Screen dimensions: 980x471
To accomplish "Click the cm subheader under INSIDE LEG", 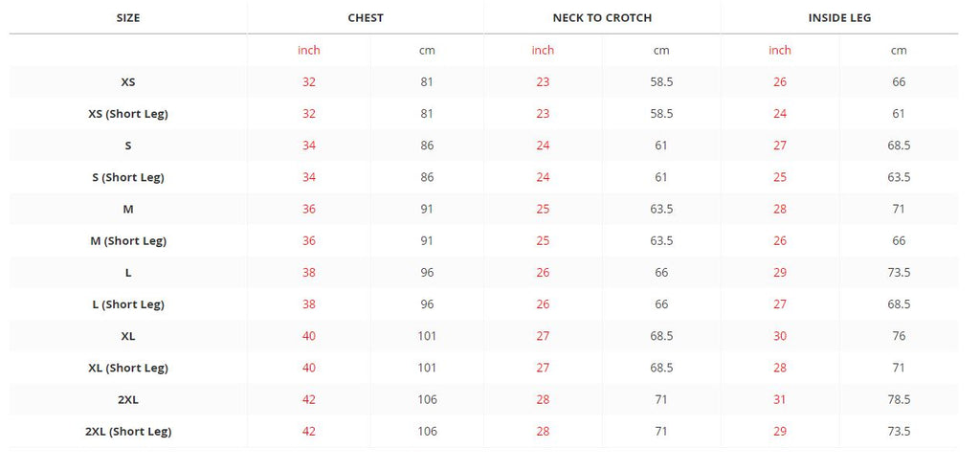I will pyautogui.click(x=899, y=51).
